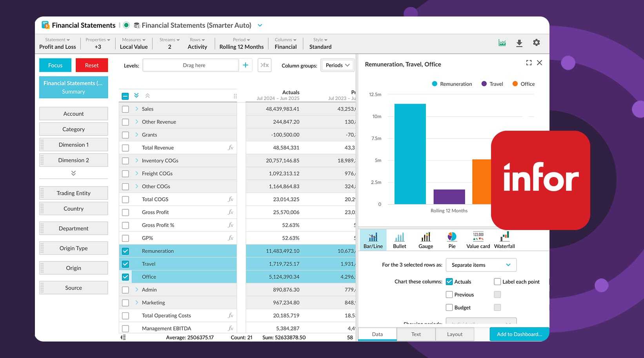Click the purple Travel legend color dot
This screenshot has height=358, width=644.
coord(484,84)
